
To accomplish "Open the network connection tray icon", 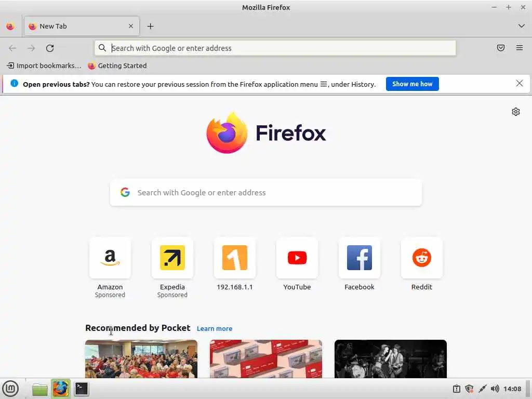I will pyautogui.click(x=482, y=389).
